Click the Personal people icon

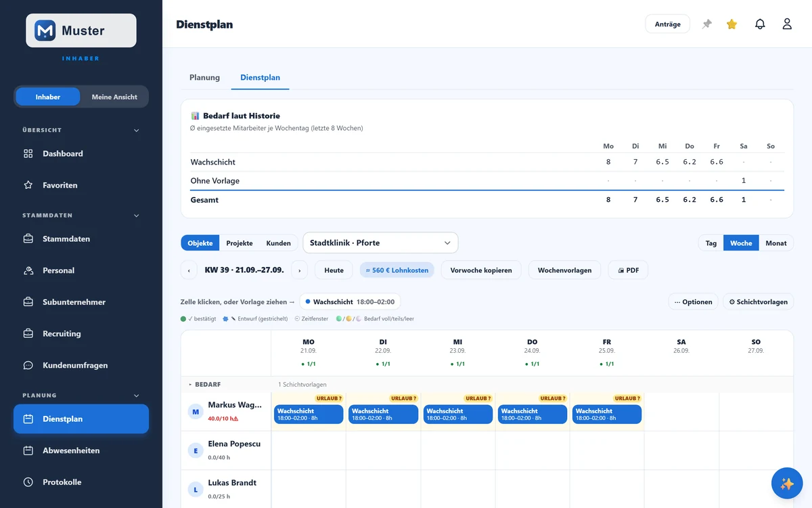pos(28,270)
